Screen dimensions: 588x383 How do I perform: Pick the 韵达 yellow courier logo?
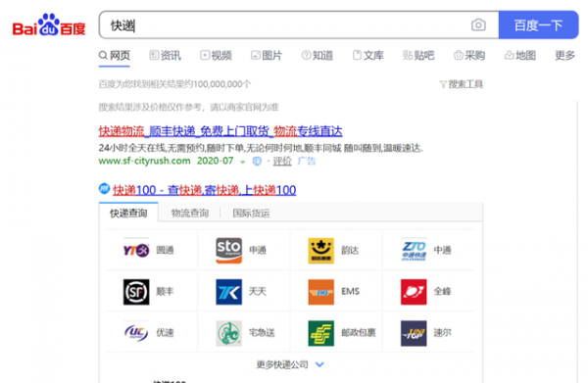click(321, 251)
